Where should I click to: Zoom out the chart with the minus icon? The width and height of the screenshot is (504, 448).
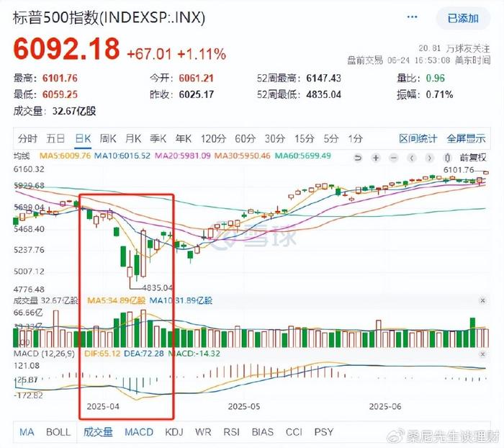point(394,158)
